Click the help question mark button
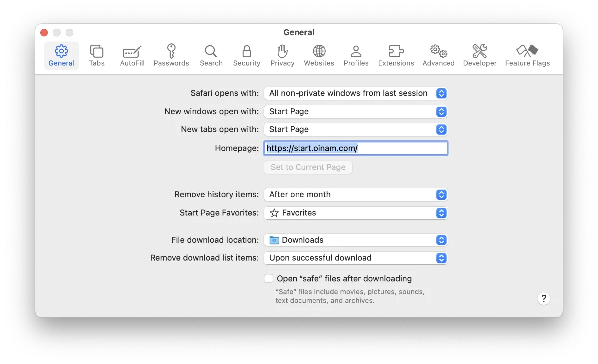Screen dimensions: 598x364 [544, 299]
